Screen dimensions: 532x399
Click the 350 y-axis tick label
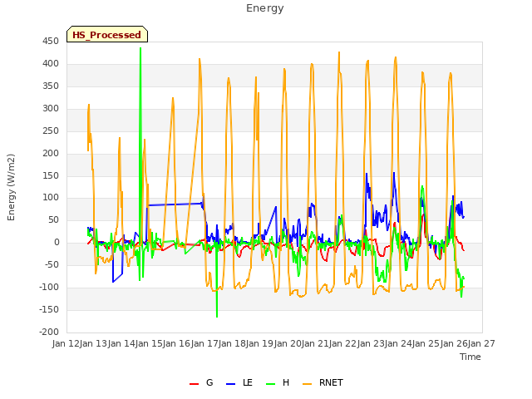click(x=51, y=86)
